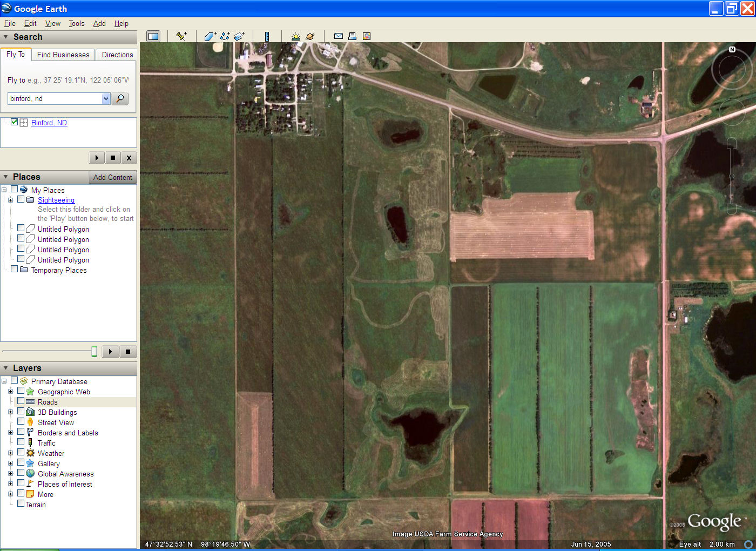Click the move joystick navigation ring
The image size is (756, 551).
pos(732,112)
